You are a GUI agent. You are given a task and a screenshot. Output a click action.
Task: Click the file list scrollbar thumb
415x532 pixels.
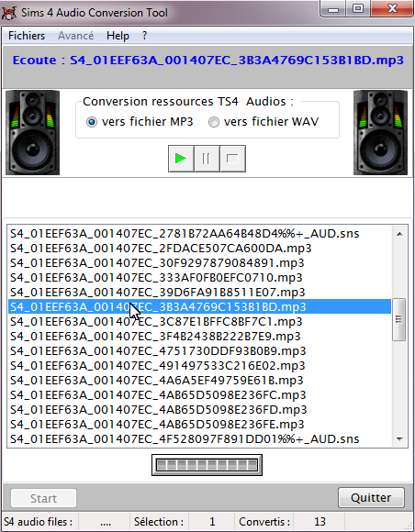[x=399, y=319]
